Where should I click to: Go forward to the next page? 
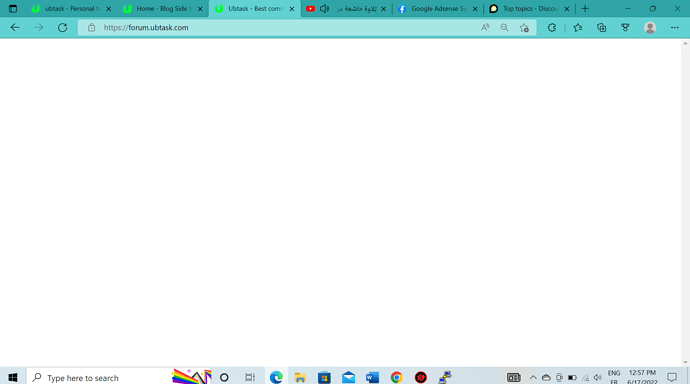click(x=39, y=27)
